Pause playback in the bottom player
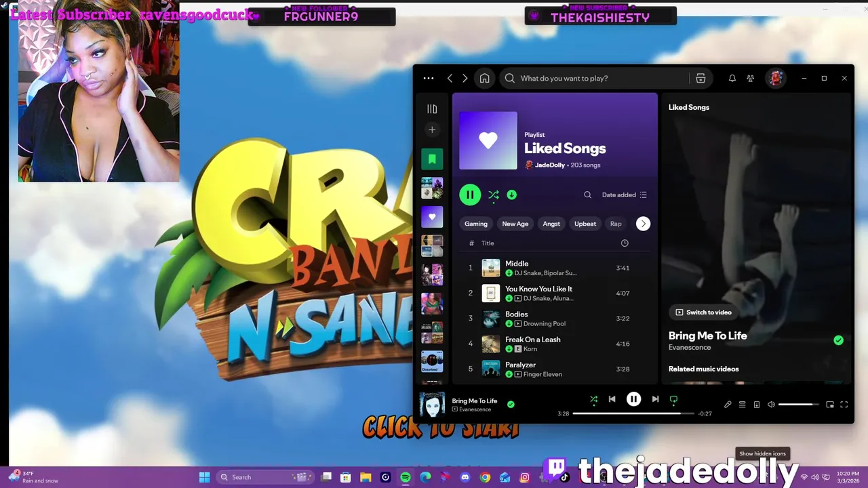 click(633, 400)
